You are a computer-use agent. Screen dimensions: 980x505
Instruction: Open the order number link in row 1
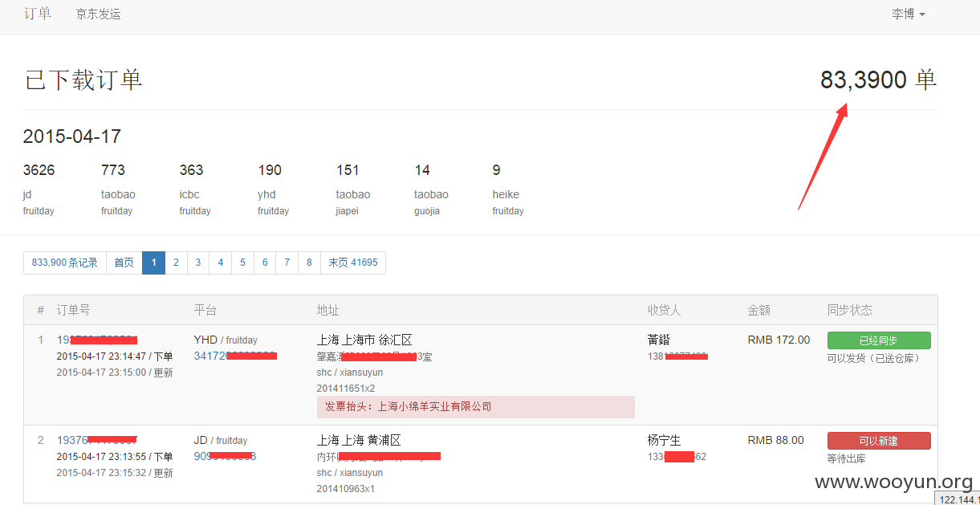pyautogui.click(x=97, y=340)
